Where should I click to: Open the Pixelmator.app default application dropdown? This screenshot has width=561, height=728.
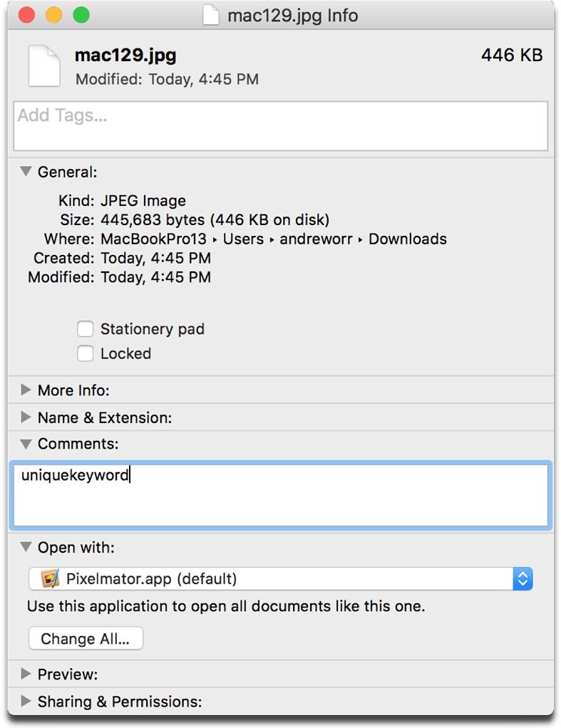pyautogui.click(x=281, y=578)
